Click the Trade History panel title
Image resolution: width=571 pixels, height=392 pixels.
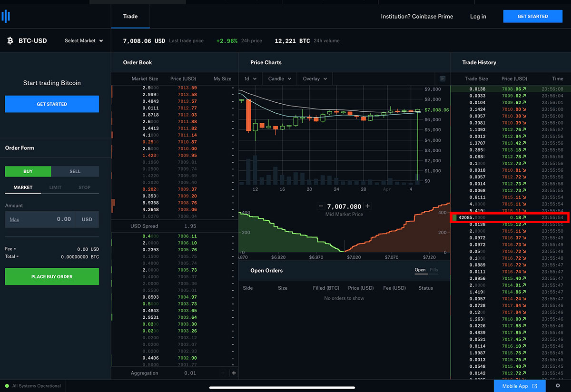point(479,62)
